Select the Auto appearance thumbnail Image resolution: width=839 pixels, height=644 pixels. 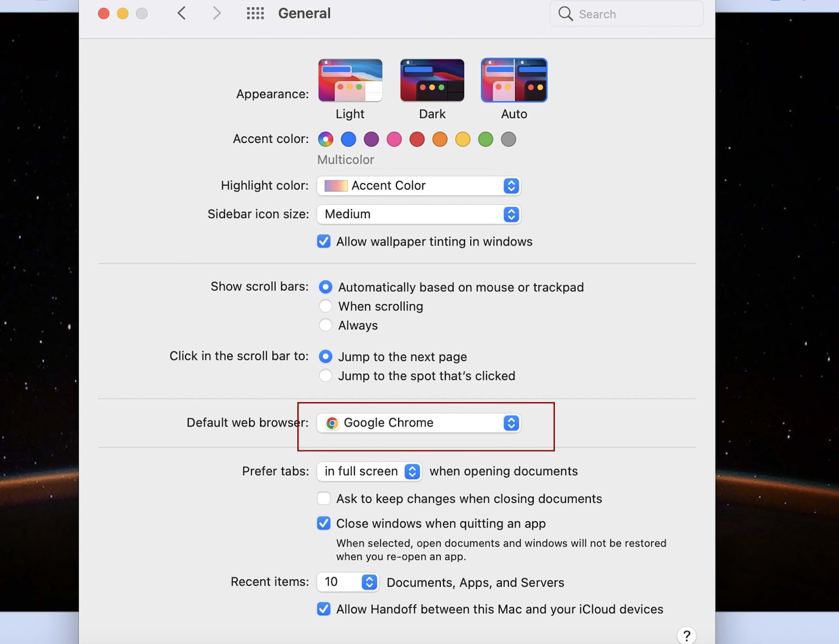(x=514, y=80)
